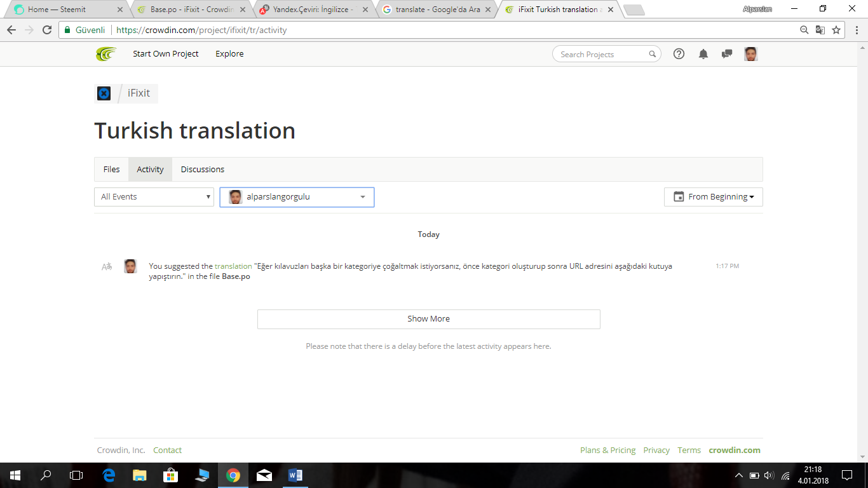The width and height of the screenshot is (868, 488).
Task: Open Task View on the taskbar
Action: [x=76, y=475]
